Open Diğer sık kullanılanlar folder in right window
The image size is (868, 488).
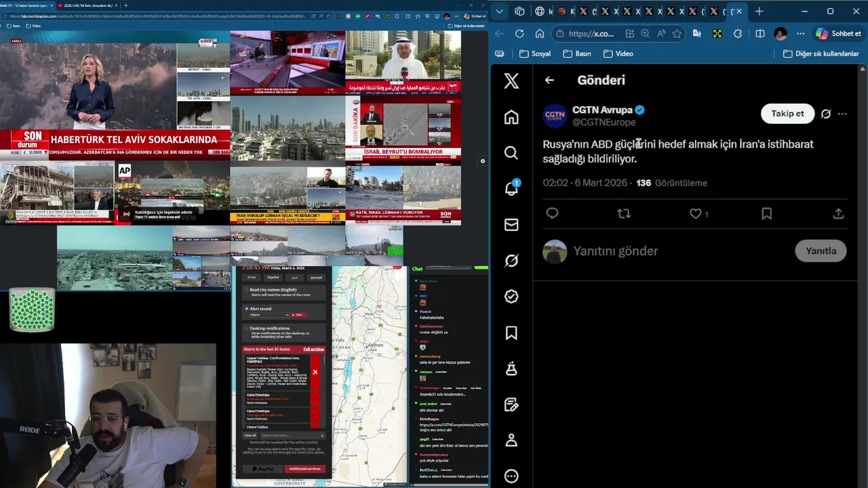click(x=821, y=54)
